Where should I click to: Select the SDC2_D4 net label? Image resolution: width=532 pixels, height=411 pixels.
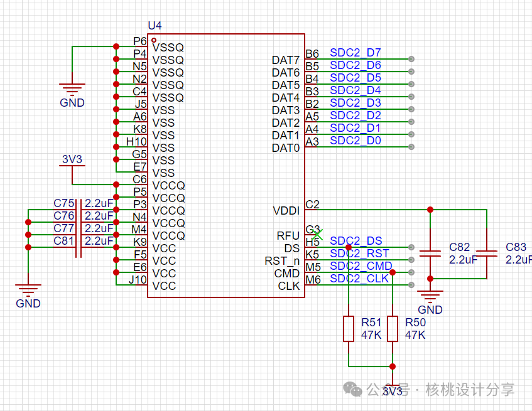(x=356, y=90)
